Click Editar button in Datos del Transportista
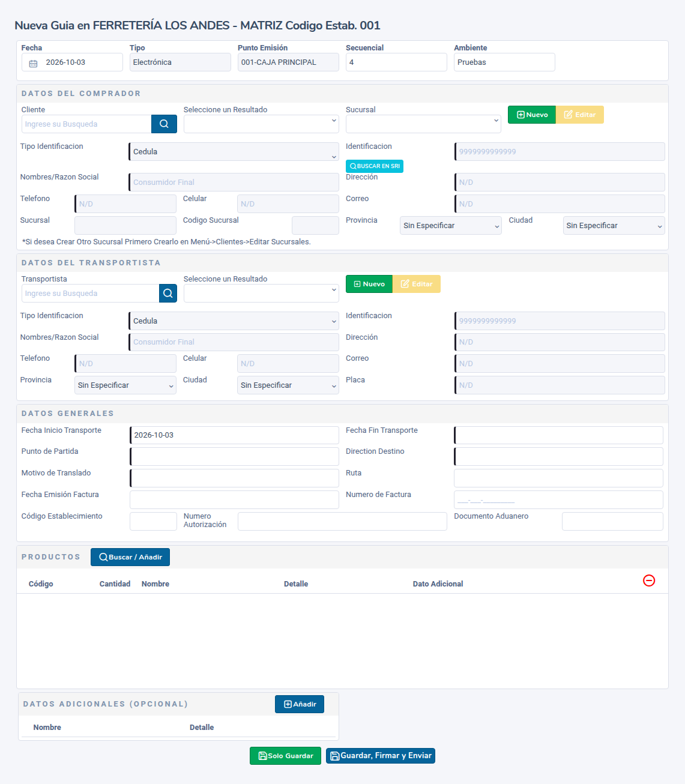This screenshot has width=685, height=784. click(x=417, y=284)
